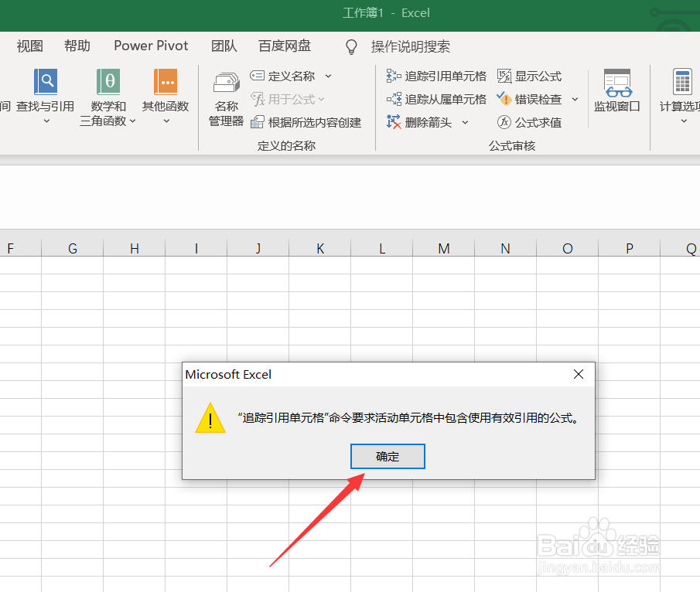
Task: Open the 数学和三角函数 library icon
Action: [108, 82]
